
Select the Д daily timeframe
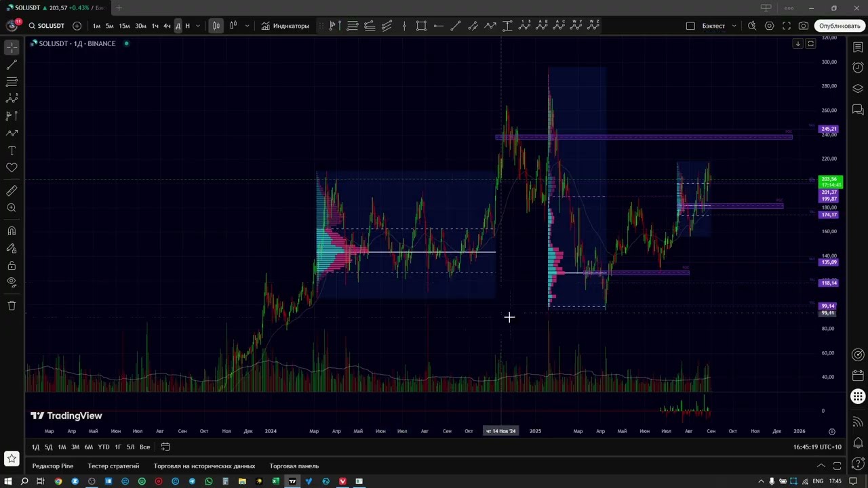pos(178,26)
